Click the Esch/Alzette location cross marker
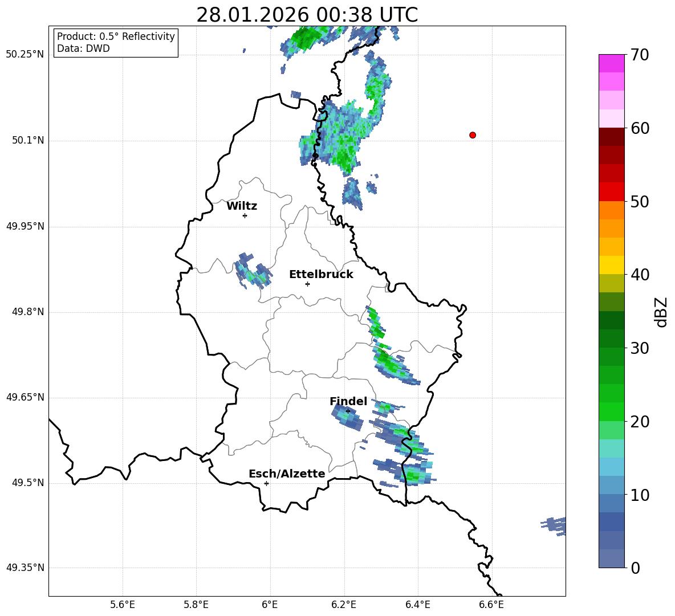 pos(266,483)
